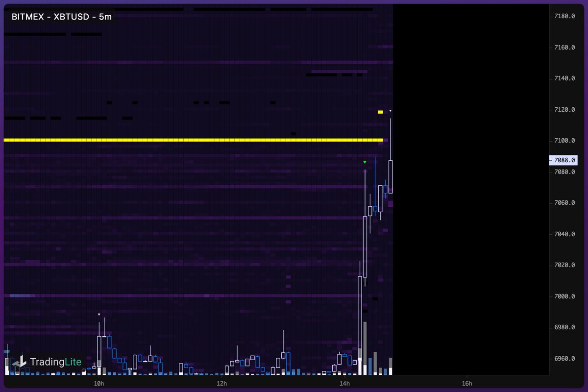Click the green triangle marker above candle
588x392 pixels.
(365, 162)
